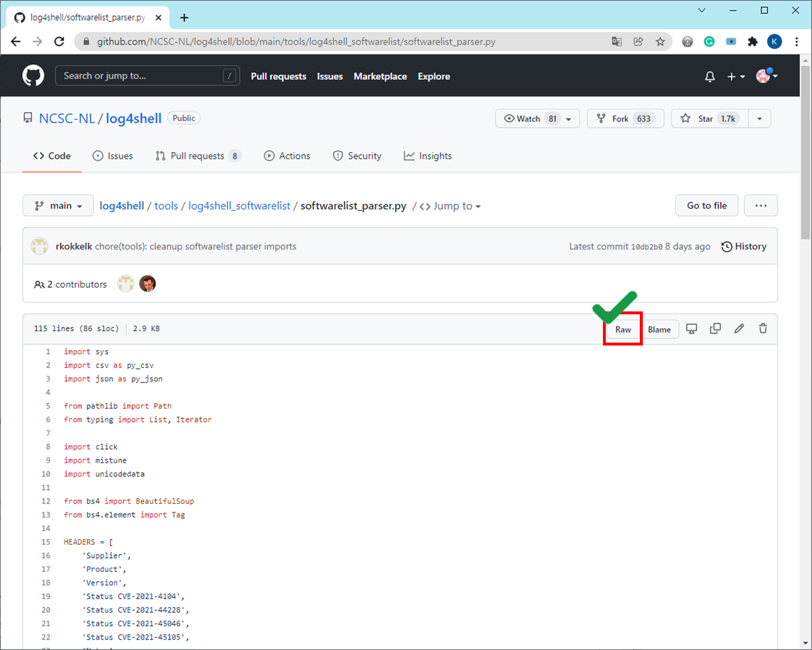Reload the page
This screenshot has width=812, height=650.
(x=59, y=42)
